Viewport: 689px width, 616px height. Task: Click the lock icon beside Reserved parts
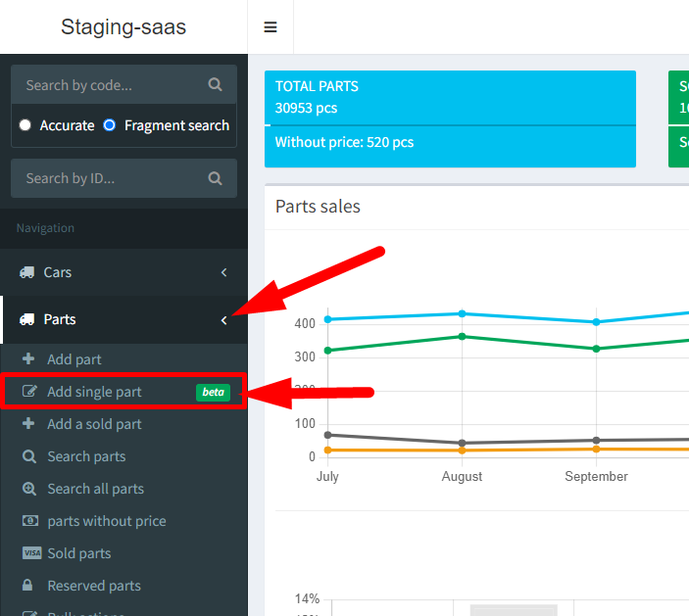pos(28,586)
